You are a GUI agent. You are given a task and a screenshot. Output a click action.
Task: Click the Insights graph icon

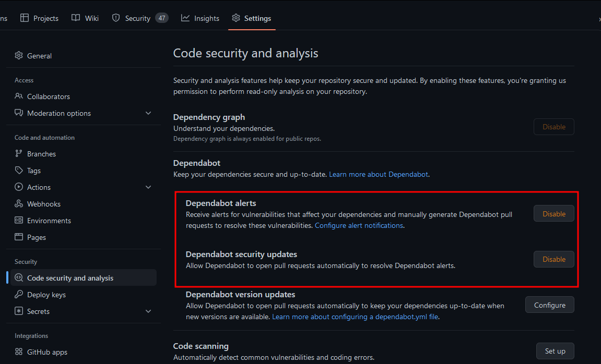185,18
